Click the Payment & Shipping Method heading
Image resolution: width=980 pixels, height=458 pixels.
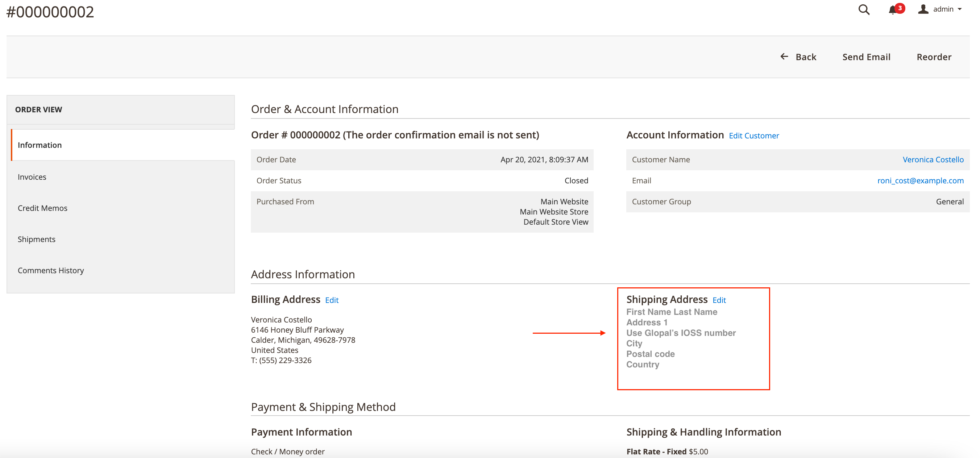click(x=323, y=407)
